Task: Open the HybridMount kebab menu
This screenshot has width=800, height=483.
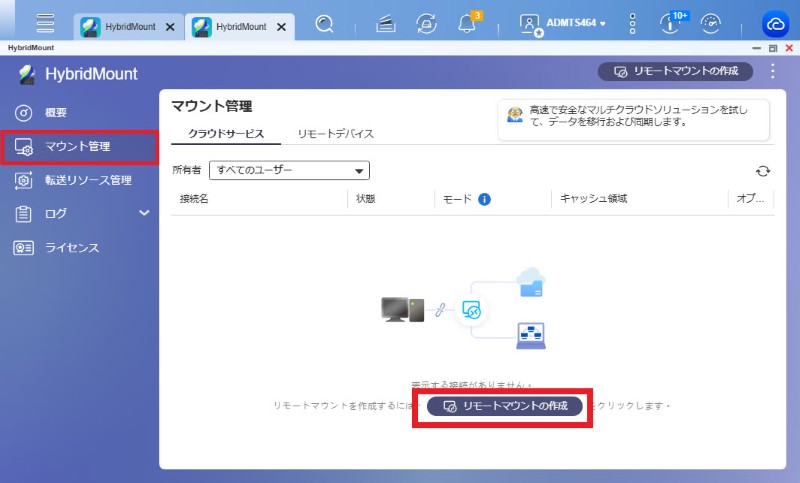Action: 771,71
